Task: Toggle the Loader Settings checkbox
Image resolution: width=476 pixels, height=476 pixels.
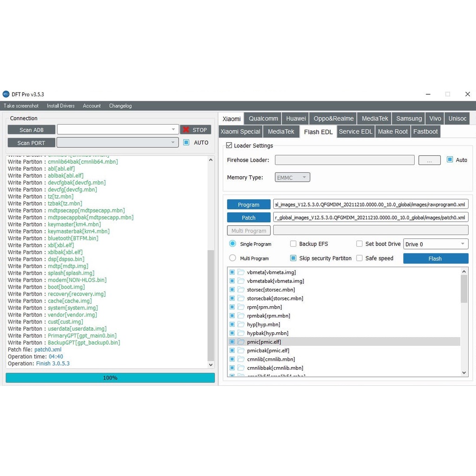Action: 229,145
